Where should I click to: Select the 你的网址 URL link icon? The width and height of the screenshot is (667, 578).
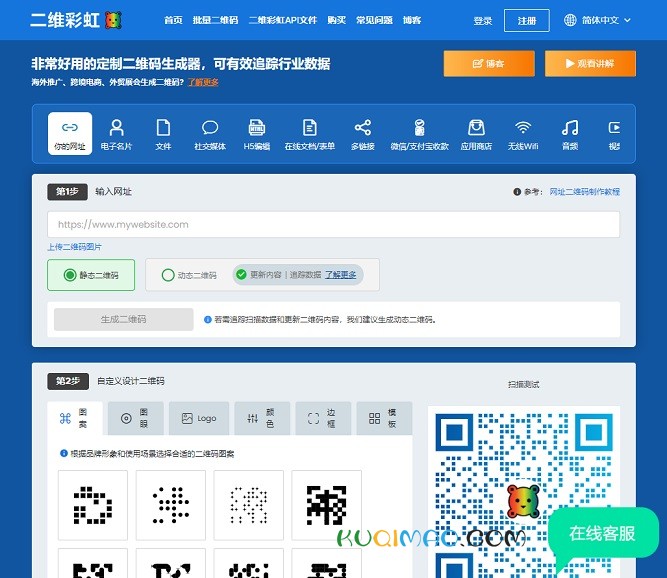pos(70,128)
